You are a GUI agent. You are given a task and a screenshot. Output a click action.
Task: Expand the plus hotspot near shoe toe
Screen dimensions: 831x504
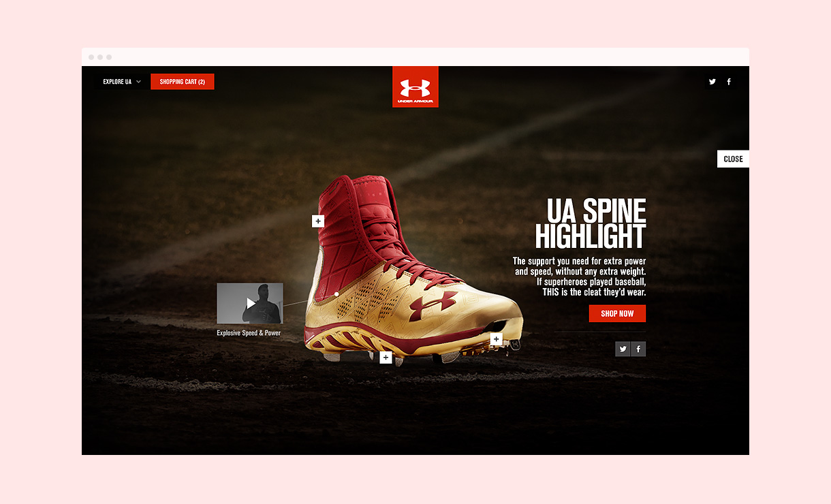(496, 339)
